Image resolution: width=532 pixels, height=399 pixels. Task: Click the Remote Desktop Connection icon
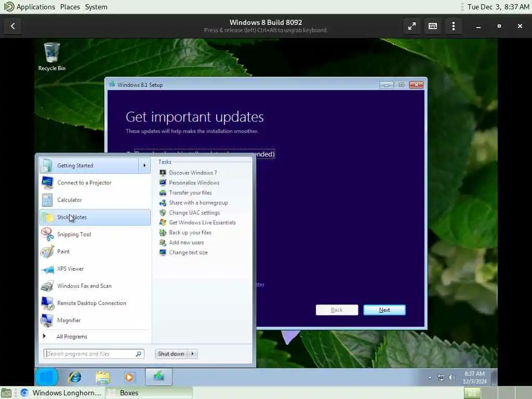[x=47, y=303]
